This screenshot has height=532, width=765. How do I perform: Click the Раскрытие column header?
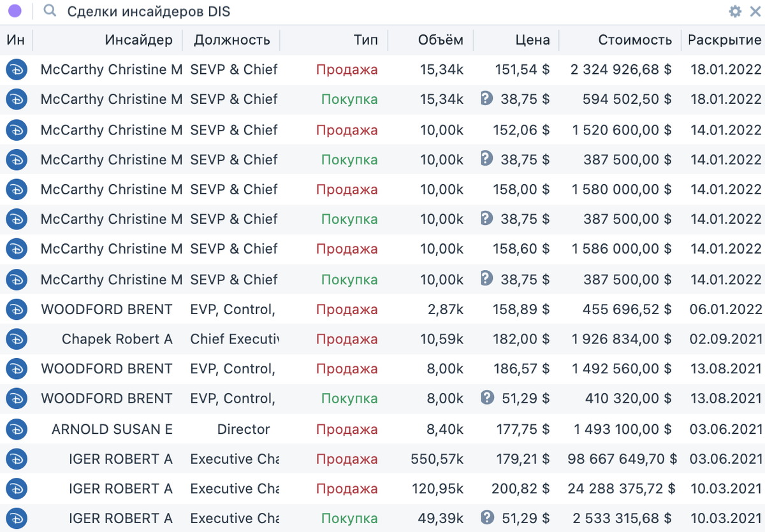point(724,40)
